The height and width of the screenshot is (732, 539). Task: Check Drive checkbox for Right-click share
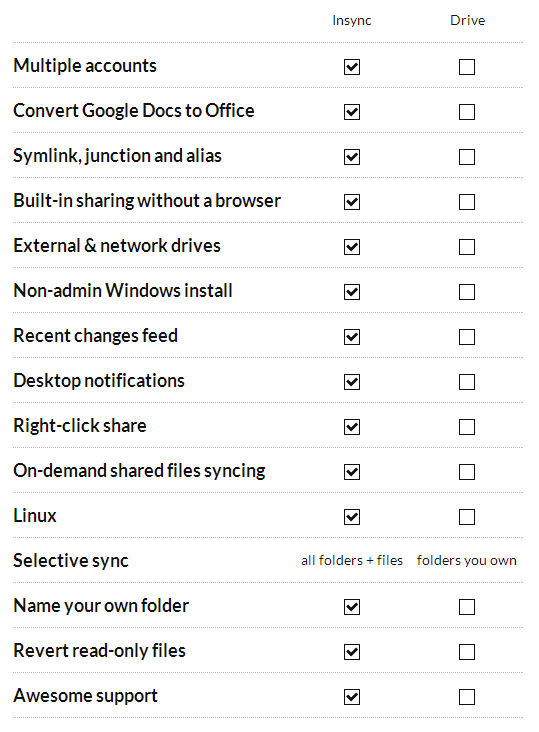click(467, 427)
